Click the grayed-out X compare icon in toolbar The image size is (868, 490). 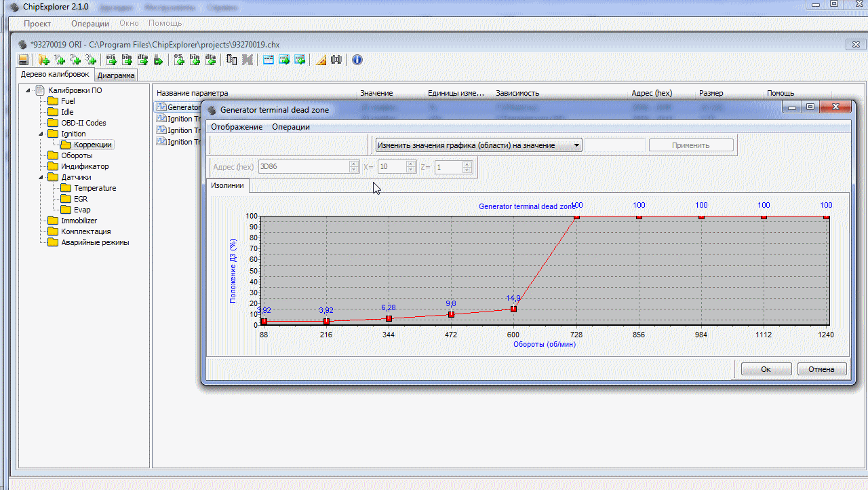coord(248,60)
